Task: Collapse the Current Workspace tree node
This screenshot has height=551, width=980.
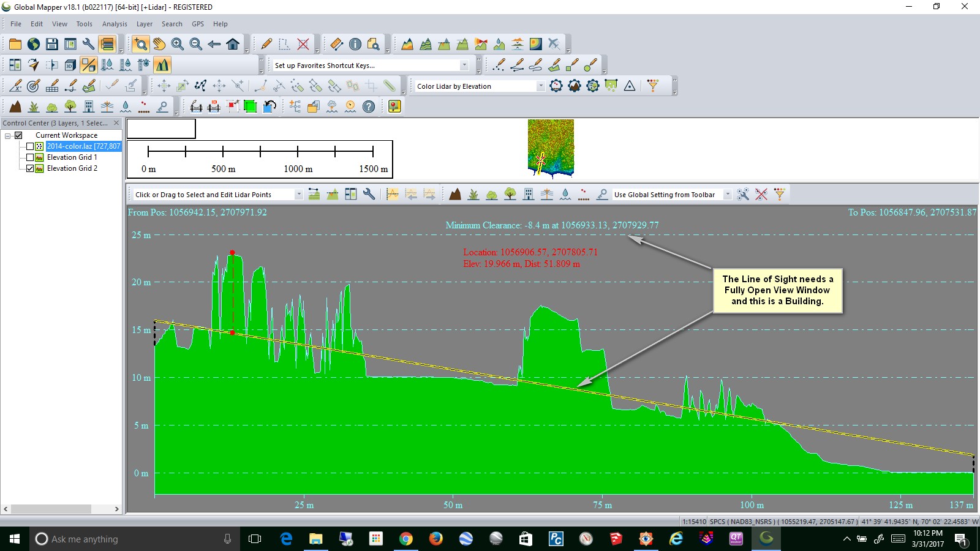Action: point(8,135)
